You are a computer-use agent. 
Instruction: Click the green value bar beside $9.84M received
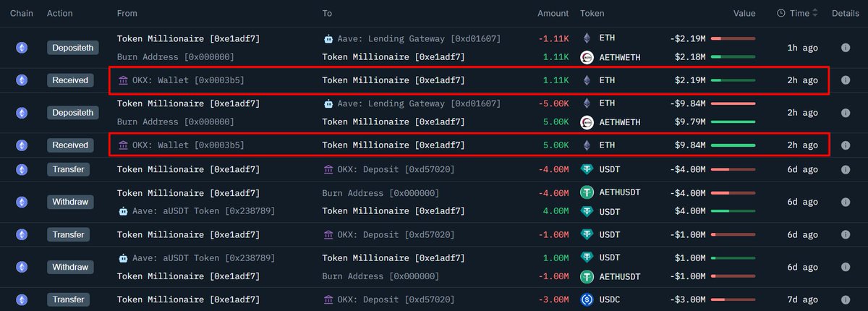733,145
